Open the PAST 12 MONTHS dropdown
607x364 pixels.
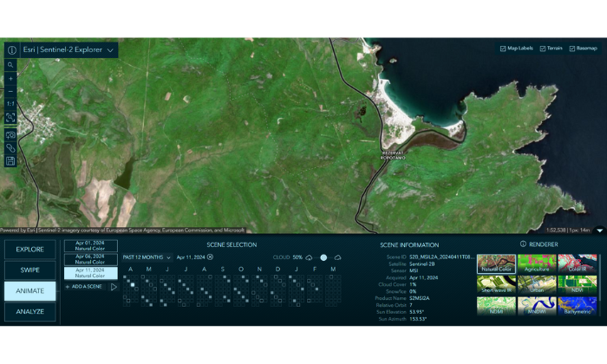147,257
